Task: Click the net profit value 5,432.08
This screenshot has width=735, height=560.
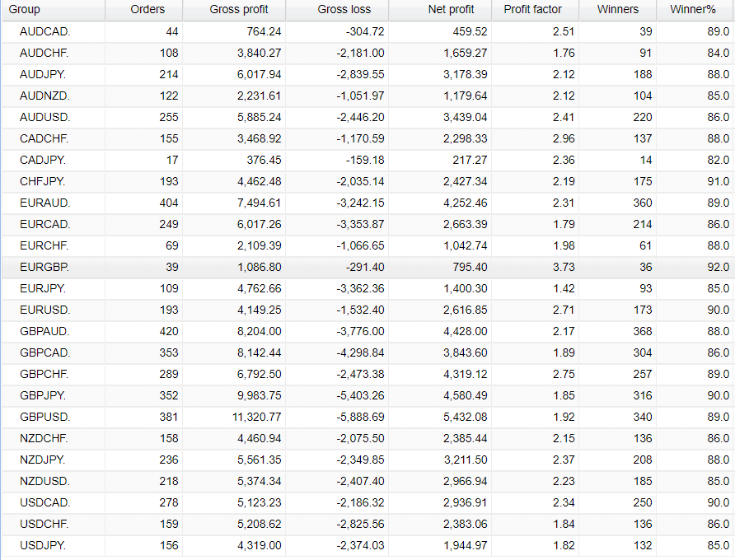Action: point(464,418)
